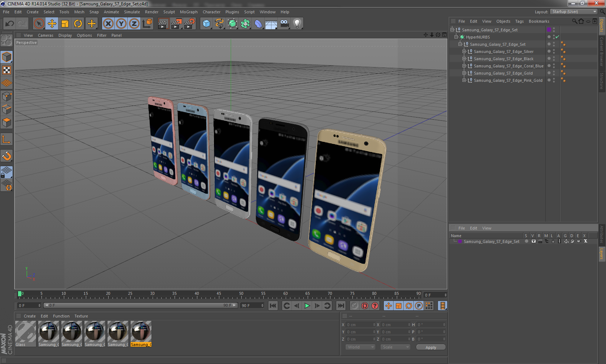Image resolution: width=606 pixels, height=364 pixels.
Task: Toggle snapping magnet icon
Action: 6,156
